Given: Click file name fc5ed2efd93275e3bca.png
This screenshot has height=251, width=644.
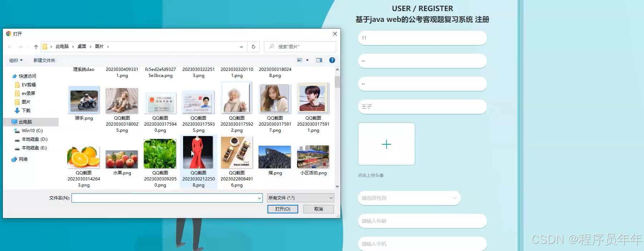Looking at the screenshot, I should tap(161, 72).
